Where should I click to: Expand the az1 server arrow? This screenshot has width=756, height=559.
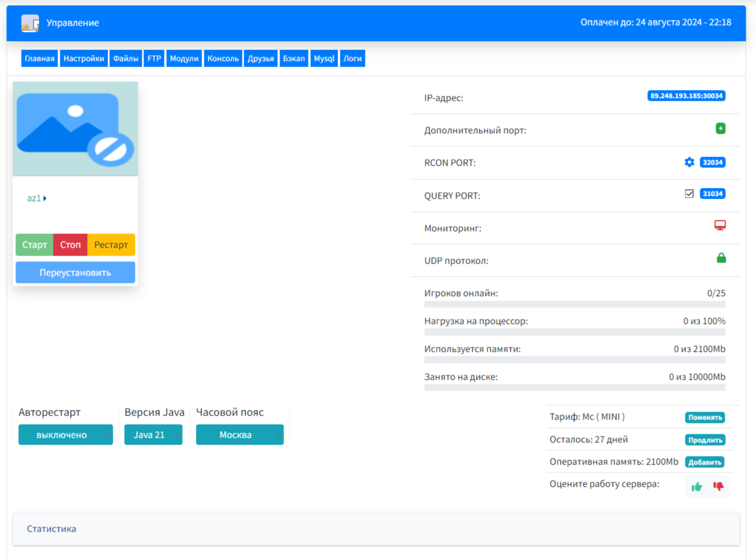45,198
